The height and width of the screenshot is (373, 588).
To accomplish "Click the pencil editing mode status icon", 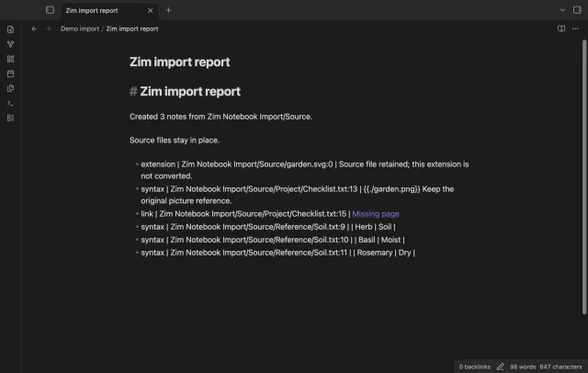I will tap(500, 367).
